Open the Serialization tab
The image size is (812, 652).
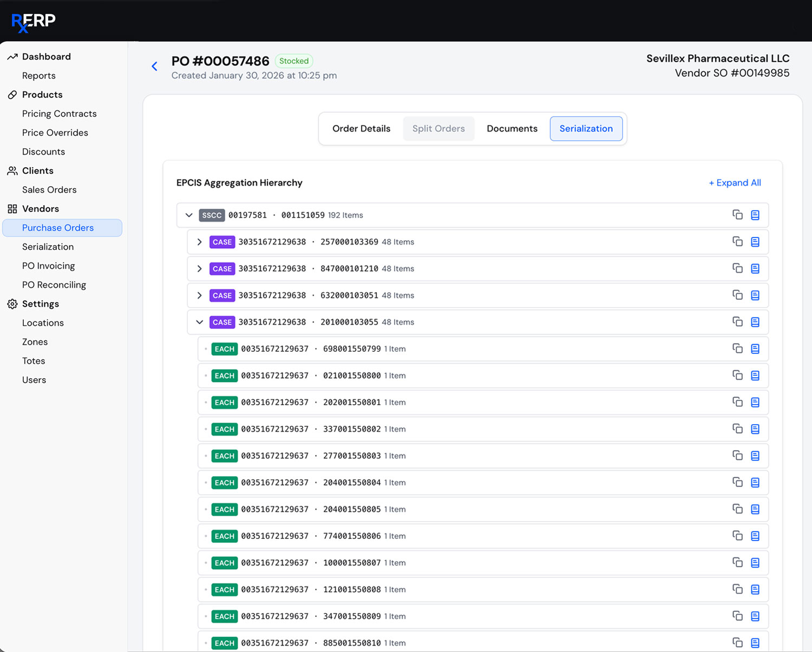[x=586, y=128]
